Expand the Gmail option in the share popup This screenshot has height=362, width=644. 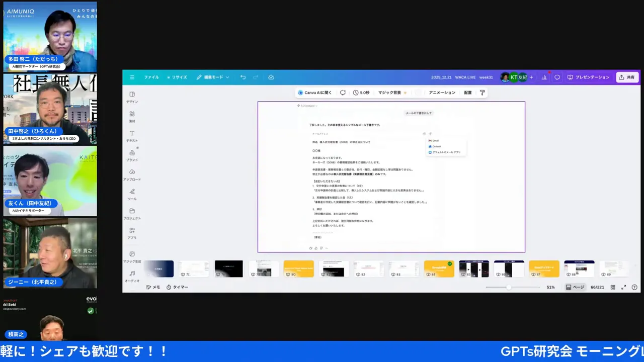pyautogui.click(x=435, y=140)
